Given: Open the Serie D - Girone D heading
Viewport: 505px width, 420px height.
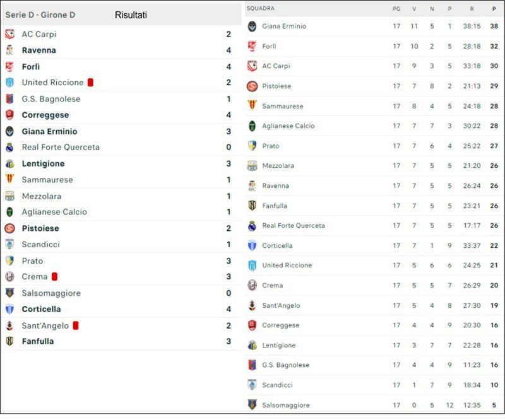Looking at the screenshot, I should (40, 15).
